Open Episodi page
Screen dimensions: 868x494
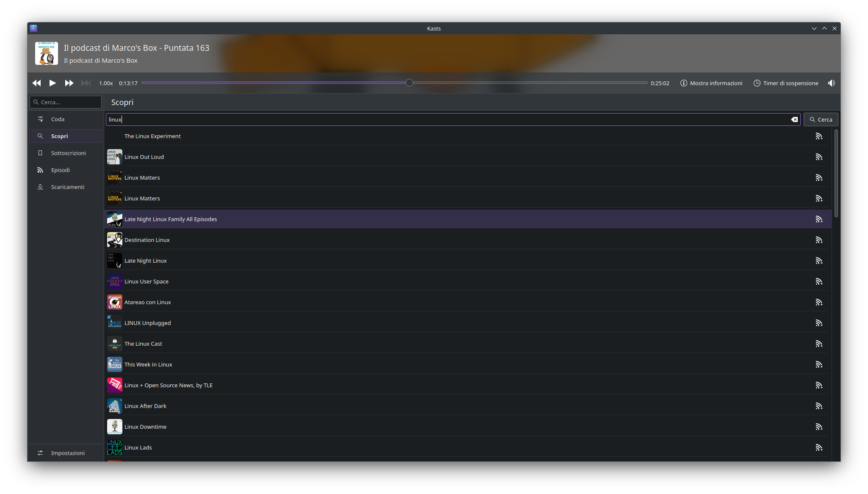pos(66,170)
